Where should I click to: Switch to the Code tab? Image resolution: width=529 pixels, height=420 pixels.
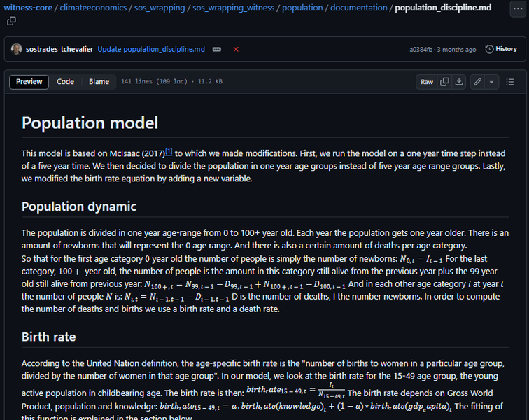[x=65, y=82]
